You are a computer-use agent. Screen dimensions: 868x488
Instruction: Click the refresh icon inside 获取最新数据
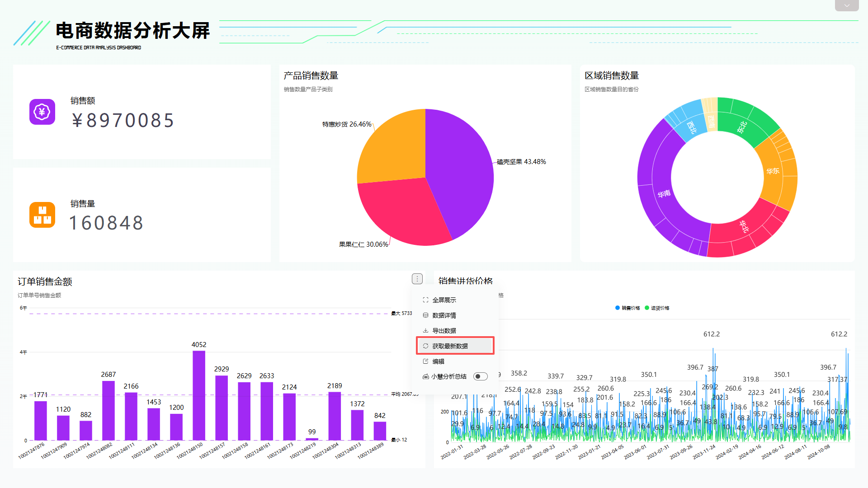[x=425, y=345]
